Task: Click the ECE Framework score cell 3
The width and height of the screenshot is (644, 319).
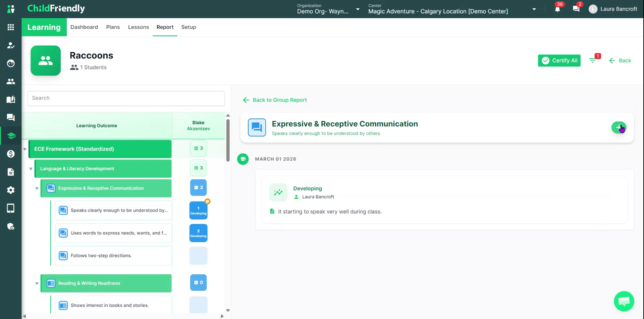Action: pos(199,148)
